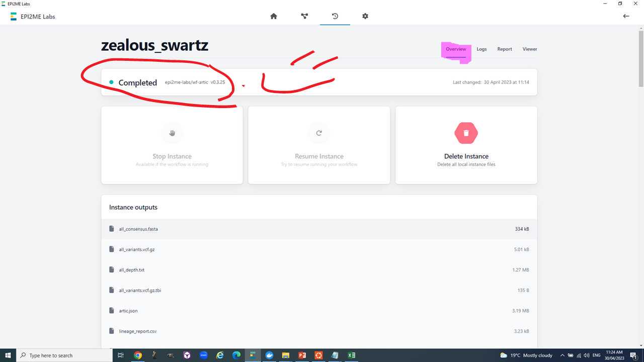Screen dimensions: 644x362
Task: Switch to the Logs tab
Action: [481, 49]
